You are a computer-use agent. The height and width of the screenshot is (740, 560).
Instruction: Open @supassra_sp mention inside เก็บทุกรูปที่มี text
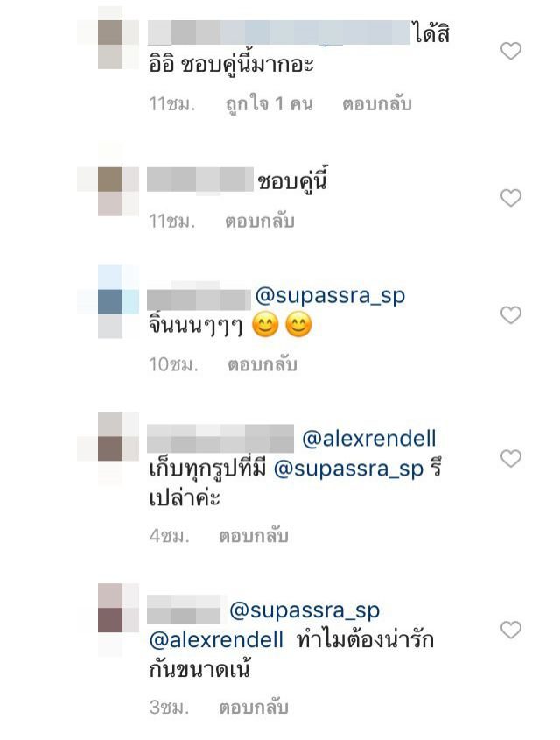348,469
